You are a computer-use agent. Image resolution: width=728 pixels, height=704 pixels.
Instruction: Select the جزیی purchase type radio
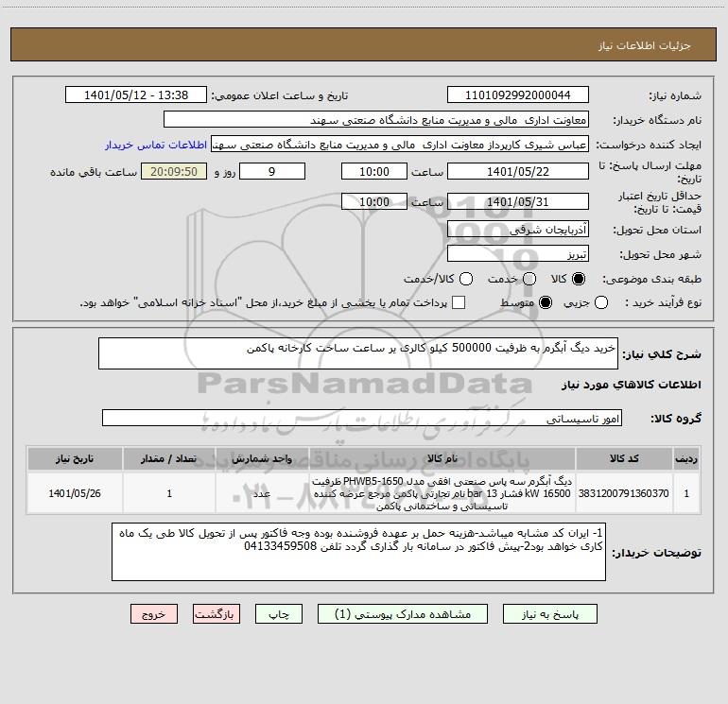600,302
